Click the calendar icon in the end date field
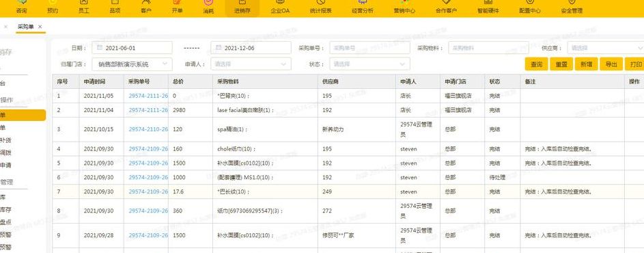644x253 pixels. (219, 48)
